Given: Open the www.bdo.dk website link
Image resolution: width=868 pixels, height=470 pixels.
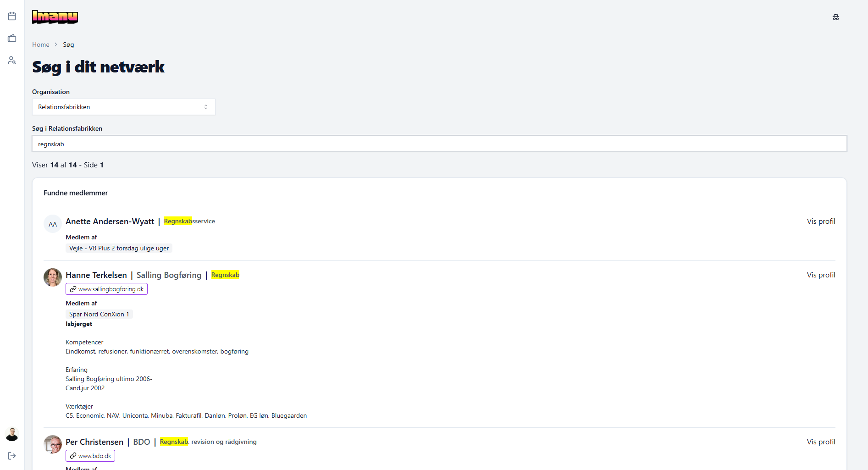Looking at the screenshot, I should 94,456.
